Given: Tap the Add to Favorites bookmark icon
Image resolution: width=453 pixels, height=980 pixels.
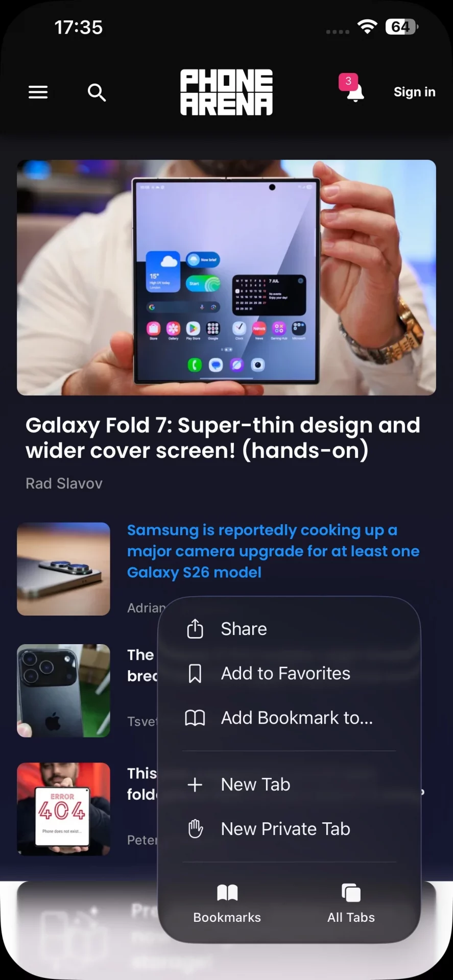Looking at the screenshot, I should point(195,673).
